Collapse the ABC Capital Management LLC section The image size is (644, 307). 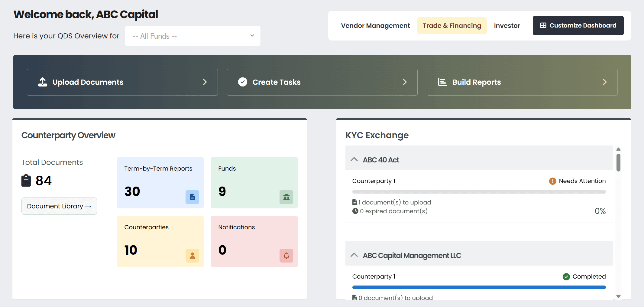354,255
